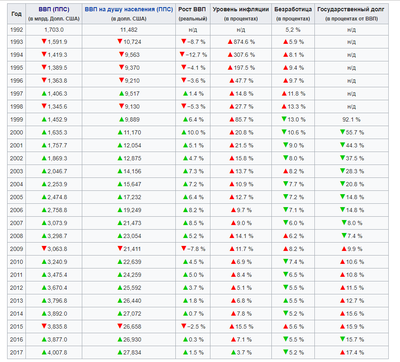Select the 2,474.8 cell
Image resolution: width=400 pixels, height=362 pixels.
point(54,197)
